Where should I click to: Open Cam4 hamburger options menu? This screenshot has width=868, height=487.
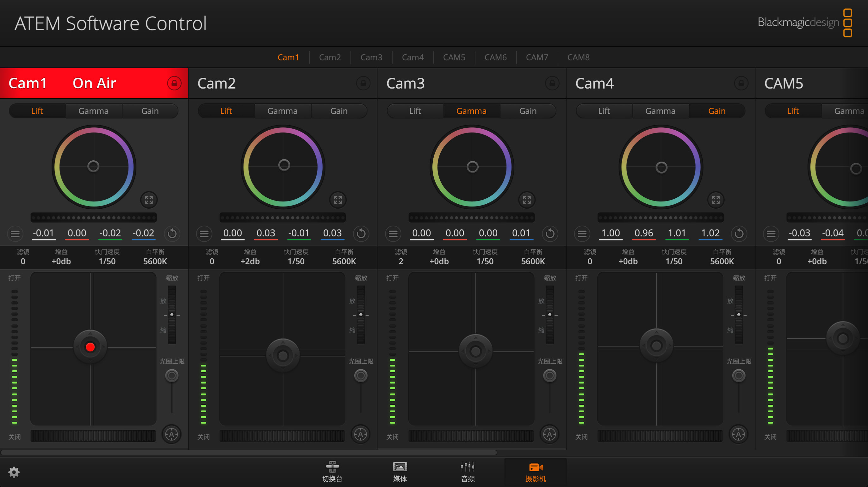coord(582,233)
